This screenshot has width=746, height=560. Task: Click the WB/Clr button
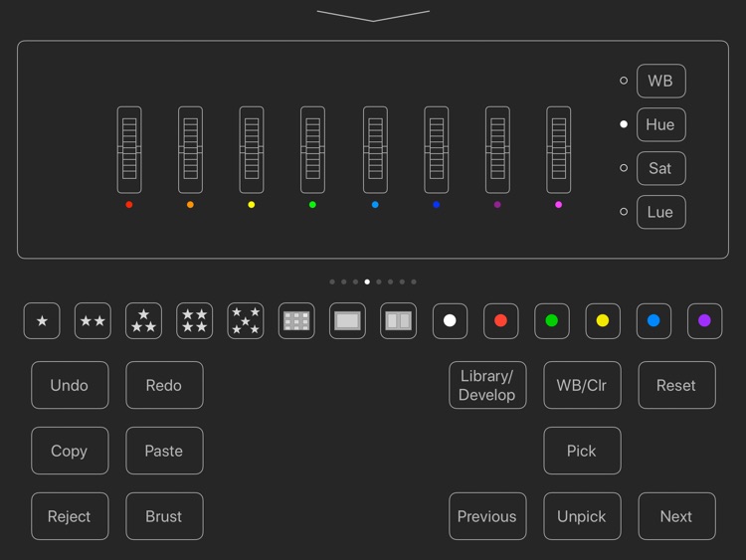pyautogui.click(x=582, y=385)
